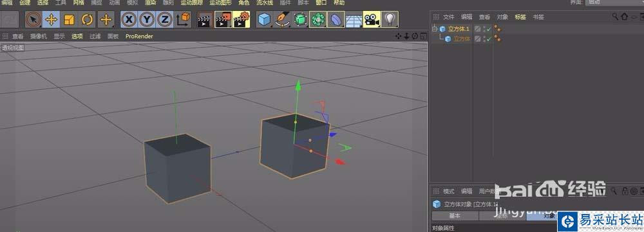Open the array modeling objects icon

point(318,19)
